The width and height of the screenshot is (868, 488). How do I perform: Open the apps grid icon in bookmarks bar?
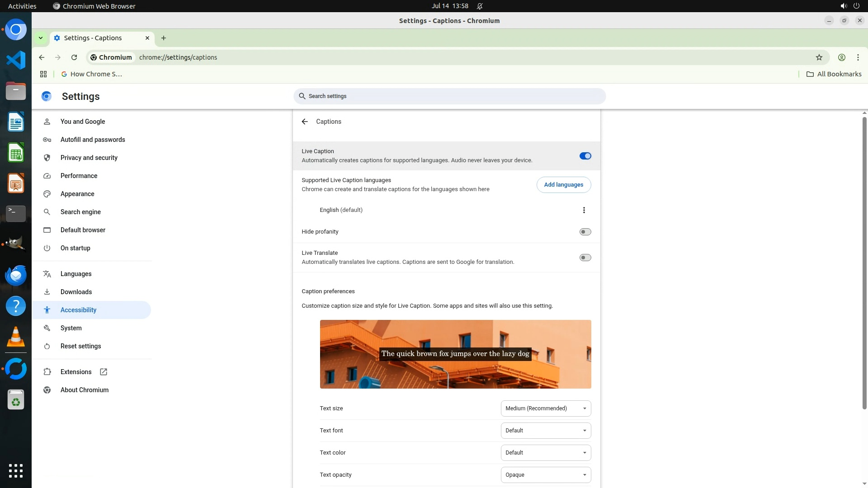(x=43, y=74)
